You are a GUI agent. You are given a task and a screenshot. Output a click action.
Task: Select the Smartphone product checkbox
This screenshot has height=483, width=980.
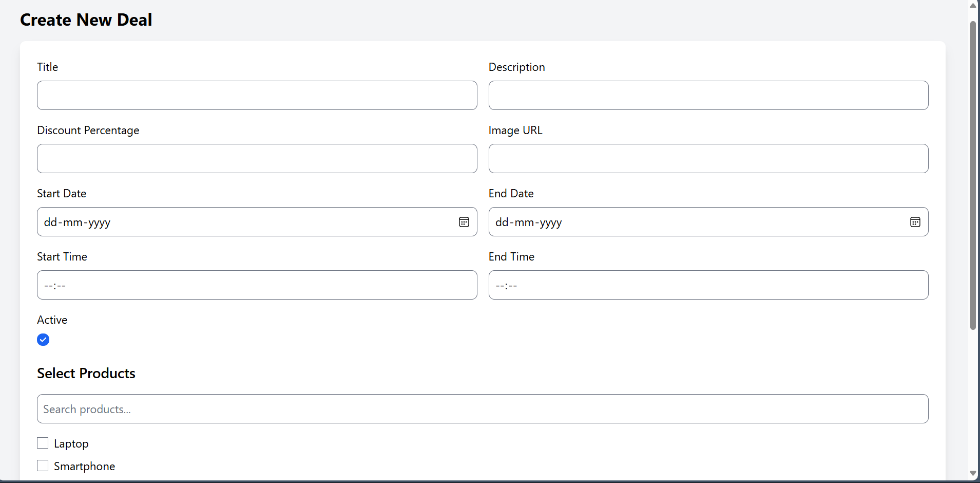point(43,466)
